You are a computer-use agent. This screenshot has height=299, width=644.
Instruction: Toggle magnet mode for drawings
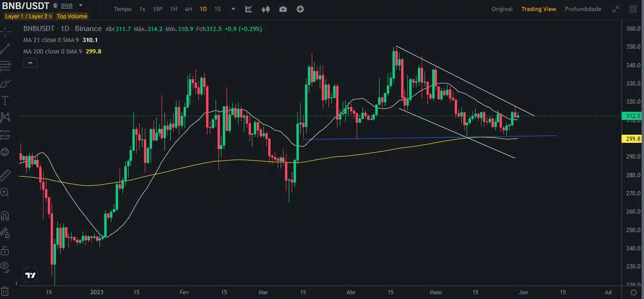[x=5, y=215]
